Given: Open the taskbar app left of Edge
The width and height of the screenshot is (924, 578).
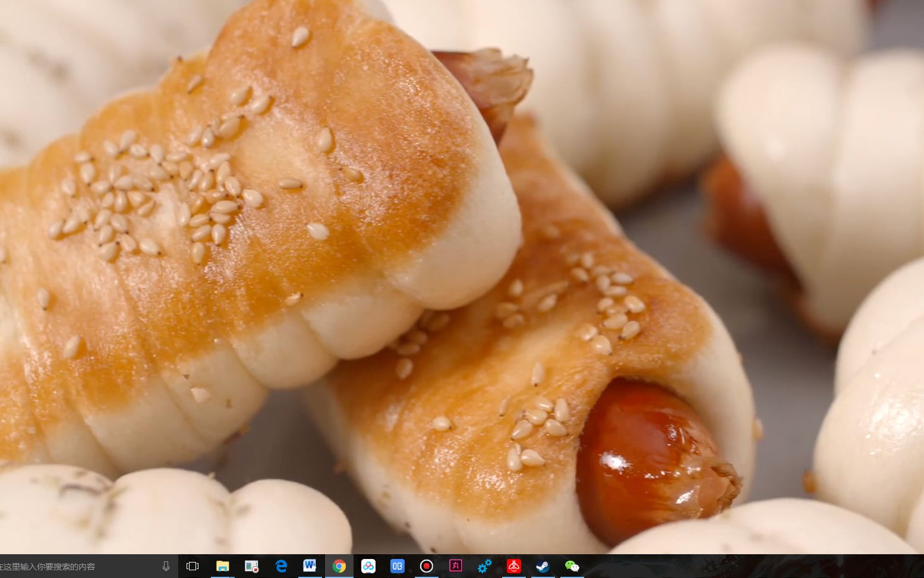Looking at the screenshot, I should (251, 566).
